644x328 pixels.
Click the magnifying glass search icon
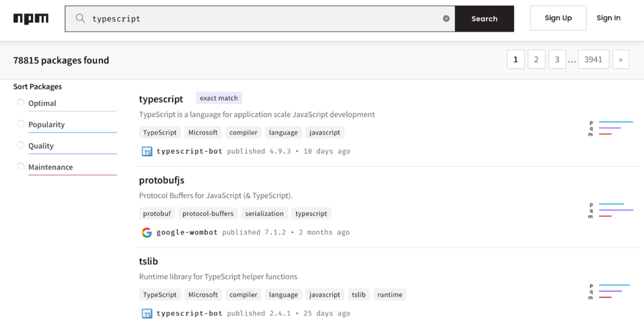[x=80, y=18]
